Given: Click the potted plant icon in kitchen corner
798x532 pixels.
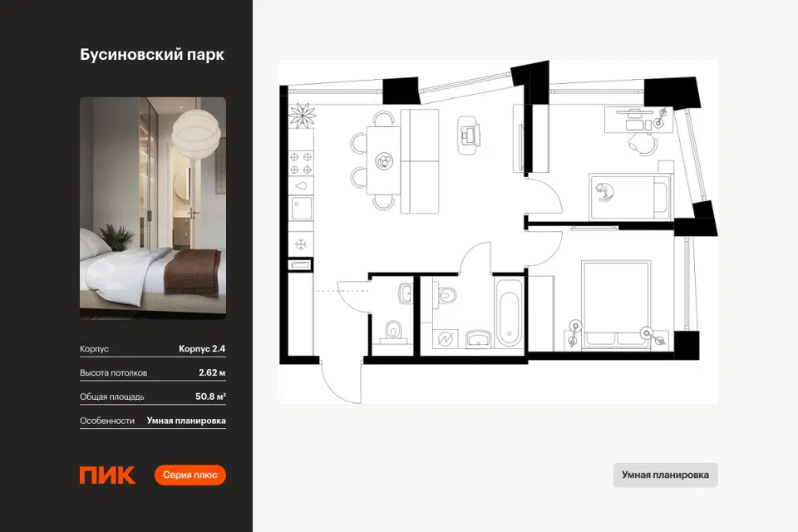Looking at the screenshot, I should point(303,116).
